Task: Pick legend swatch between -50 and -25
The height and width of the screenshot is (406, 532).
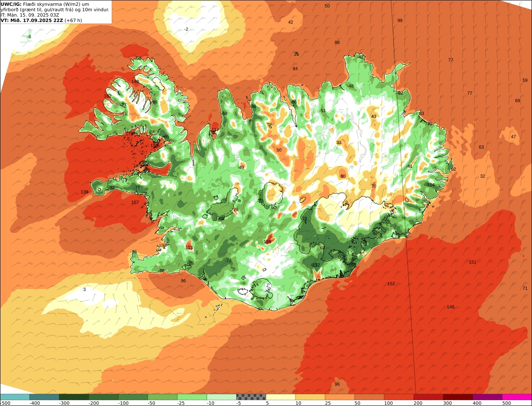Action: 163,397
